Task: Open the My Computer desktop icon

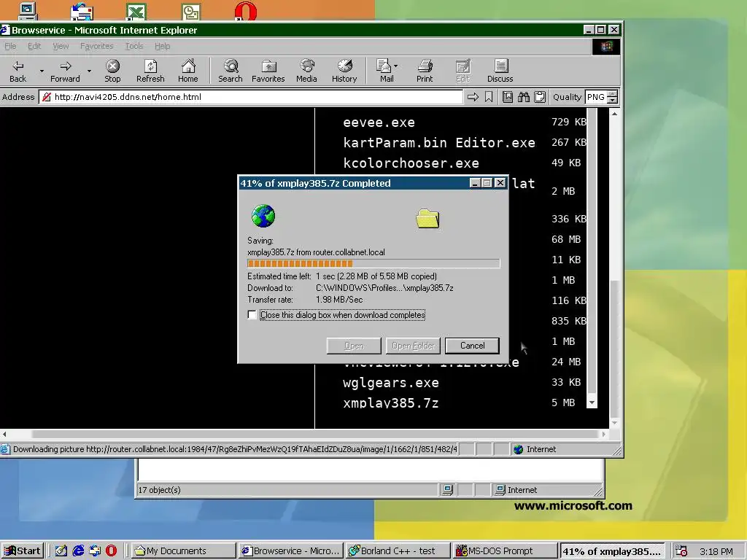Action: 27,11
